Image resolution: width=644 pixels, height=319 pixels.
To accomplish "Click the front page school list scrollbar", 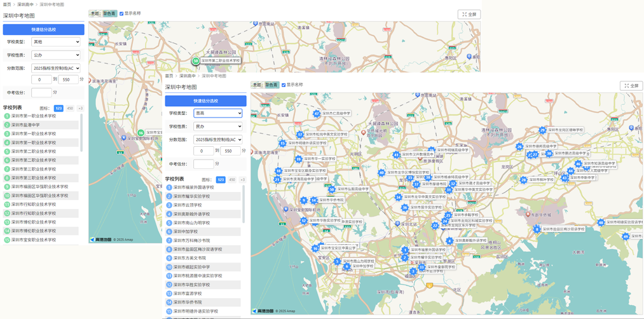I will (243, 205).
